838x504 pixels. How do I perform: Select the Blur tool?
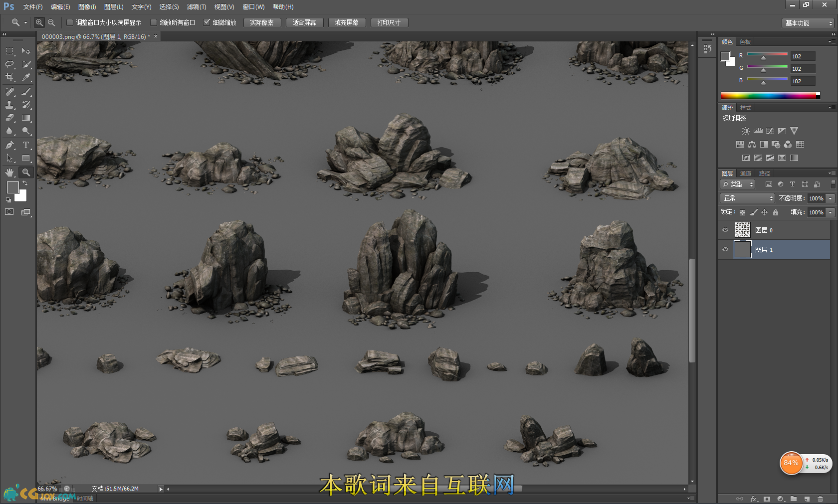click(x=9, y=131)
